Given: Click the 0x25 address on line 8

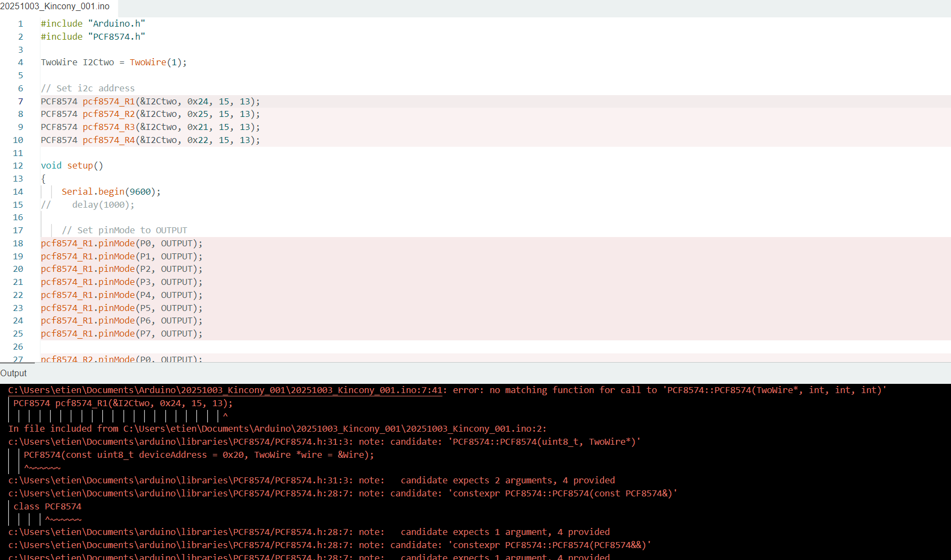Looking at the screenshot, I should coord(198,114).
